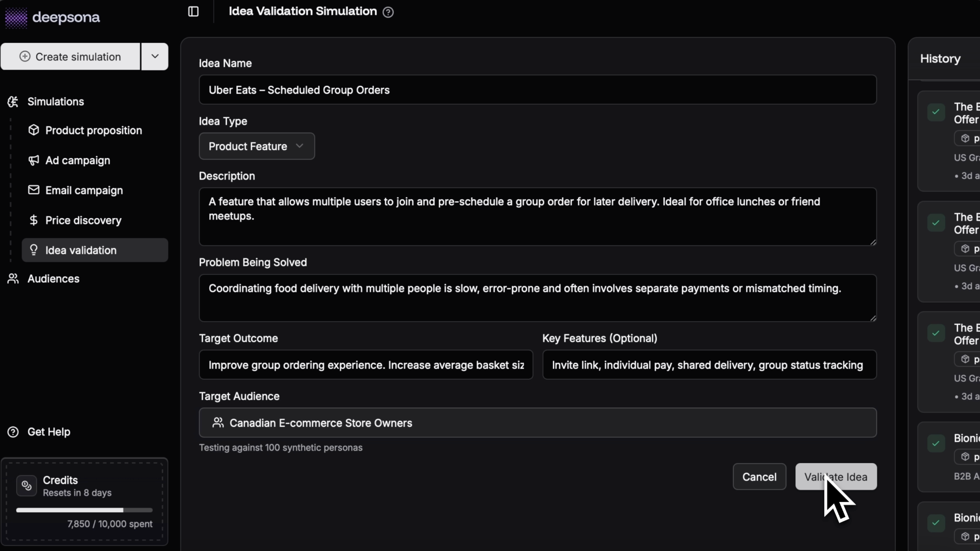Open the Idea Type dropdown

point(256,146)
